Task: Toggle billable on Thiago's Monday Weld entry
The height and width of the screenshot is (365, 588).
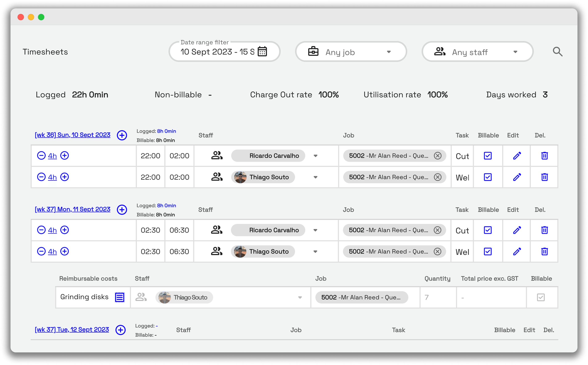Action: coord(488,251)
